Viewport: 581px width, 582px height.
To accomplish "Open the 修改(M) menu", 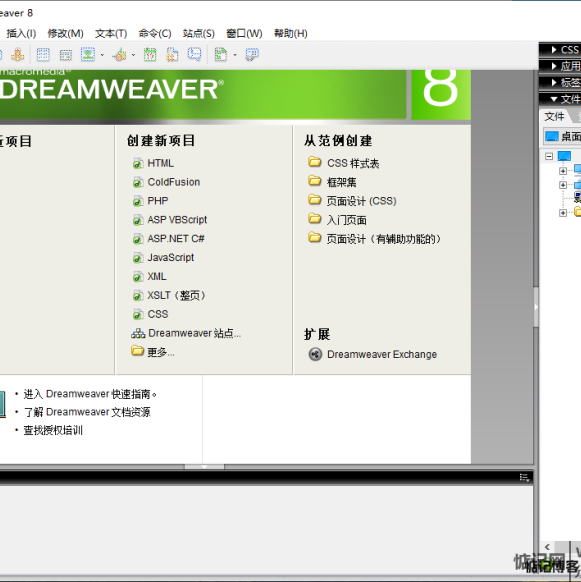I will point(65,33).
